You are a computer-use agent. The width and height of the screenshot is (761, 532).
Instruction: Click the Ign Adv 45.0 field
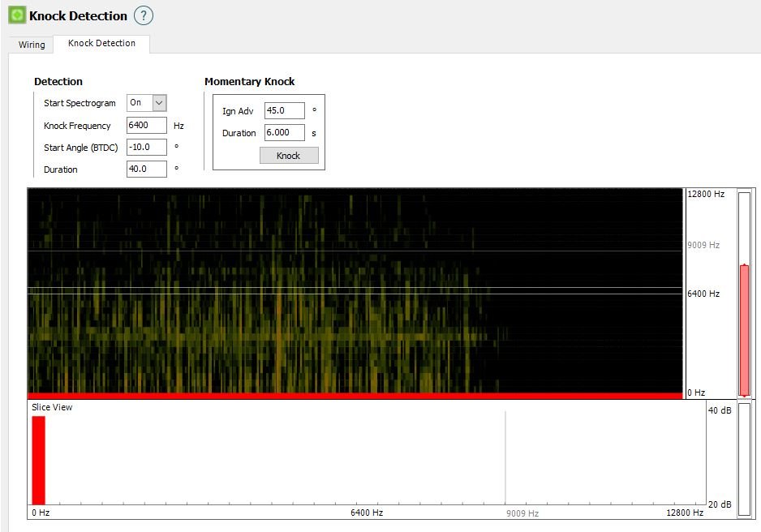click(285, 110)
